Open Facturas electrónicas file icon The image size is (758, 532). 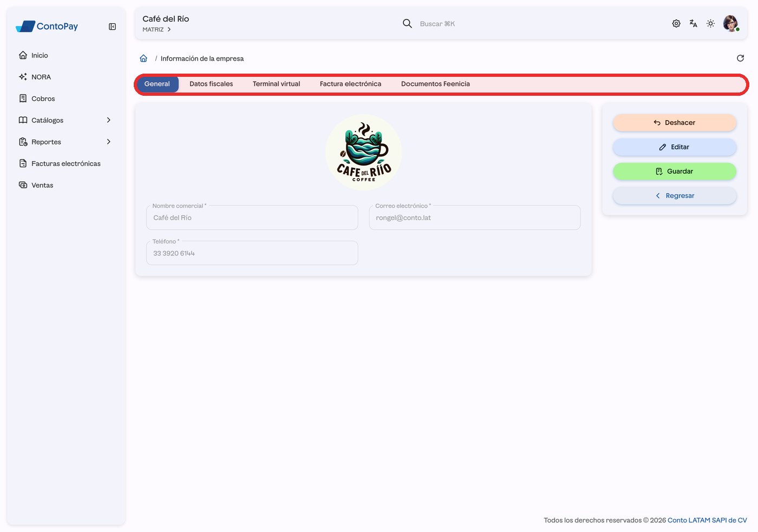pyautogui.click(x=23, y=163)
